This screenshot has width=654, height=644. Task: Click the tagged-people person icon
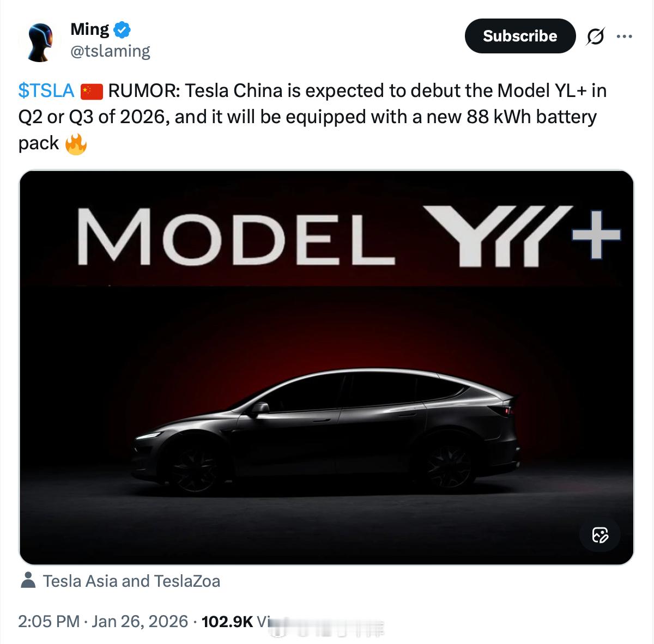[28, 581]
